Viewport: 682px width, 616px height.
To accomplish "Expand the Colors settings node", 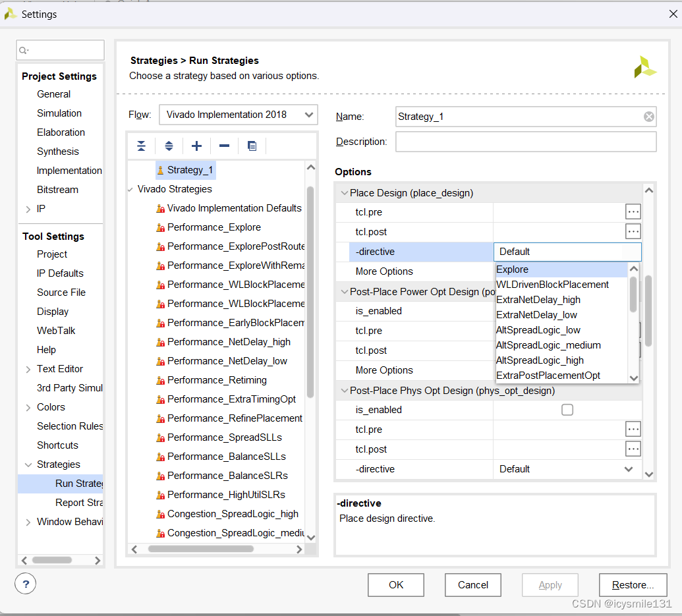I will click(28, 407).
